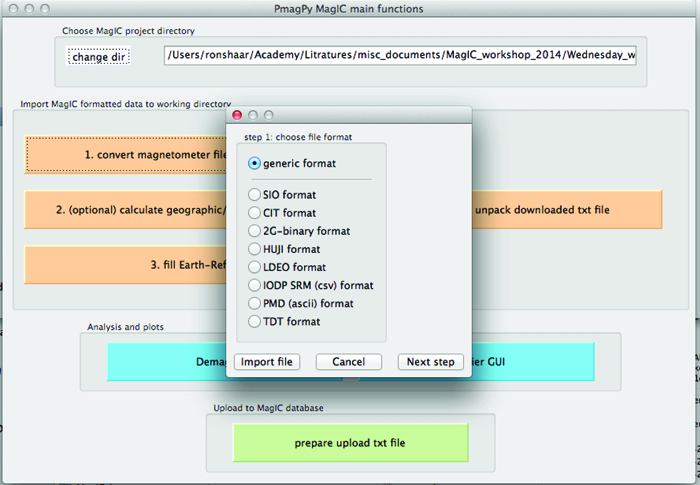Go to Next step in dialog

[430, 362]
